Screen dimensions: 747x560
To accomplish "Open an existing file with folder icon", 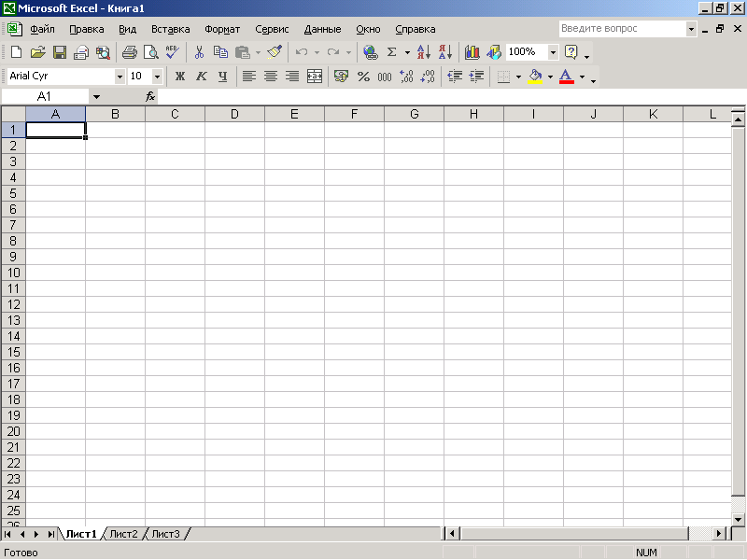I will pyautogui.click(x=37, y=52).
